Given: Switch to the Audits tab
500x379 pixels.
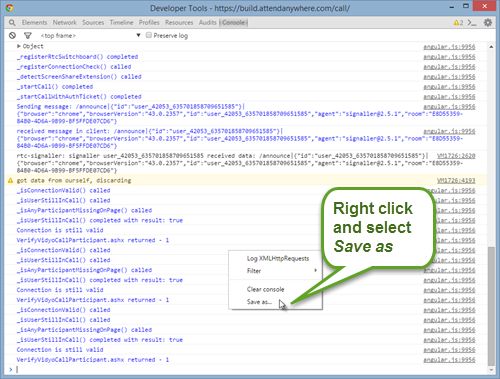Looking at the screenshot, I should pos(208,22).
